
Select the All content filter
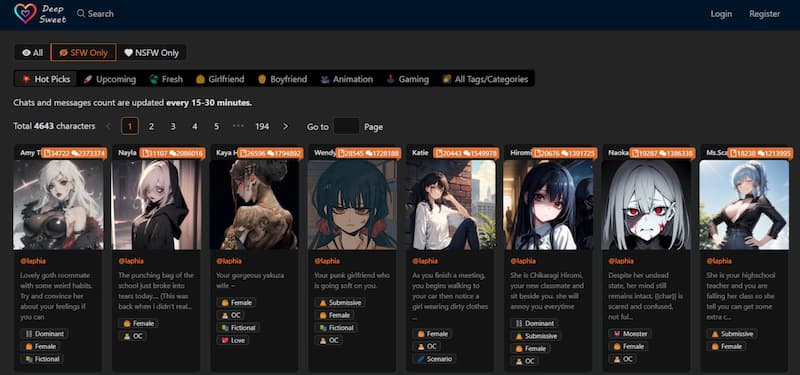click(32, 53)
